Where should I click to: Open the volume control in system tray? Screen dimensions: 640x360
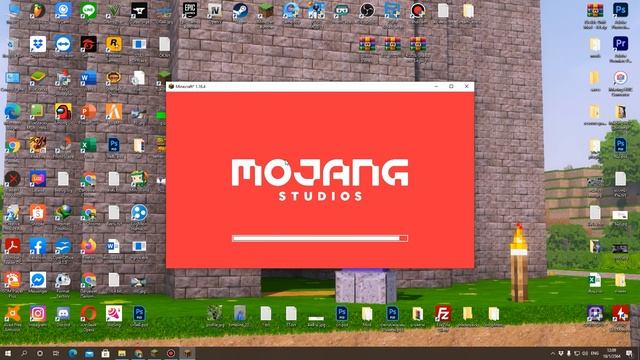585,353
